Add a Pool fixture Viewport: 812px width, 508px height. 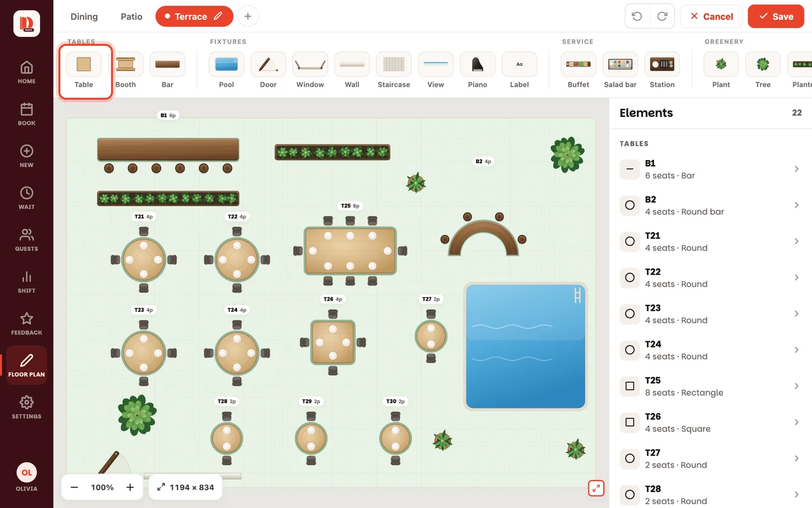[226, 71]
